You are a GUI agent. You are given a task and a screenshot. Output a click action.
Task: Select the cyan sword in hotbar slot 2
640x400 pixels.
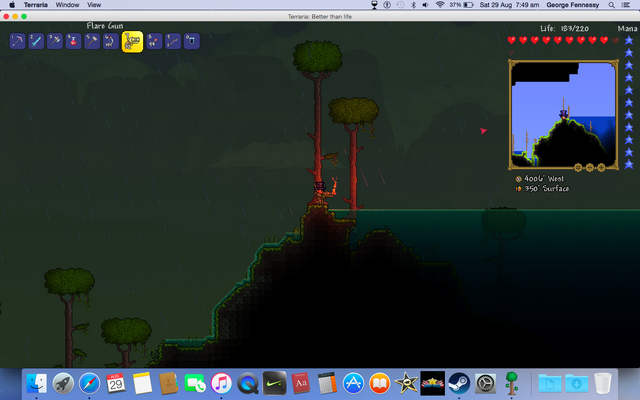[36, 41]
